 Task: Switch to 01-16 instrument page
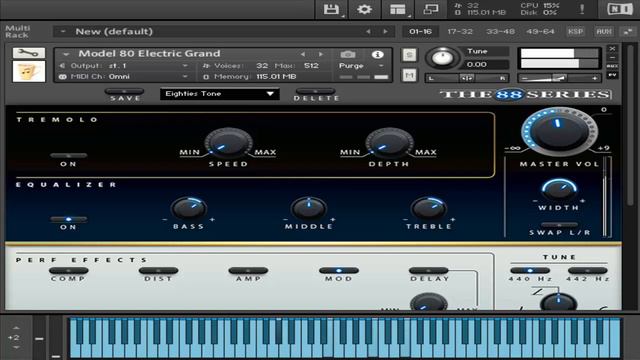(x=420, y=31)
